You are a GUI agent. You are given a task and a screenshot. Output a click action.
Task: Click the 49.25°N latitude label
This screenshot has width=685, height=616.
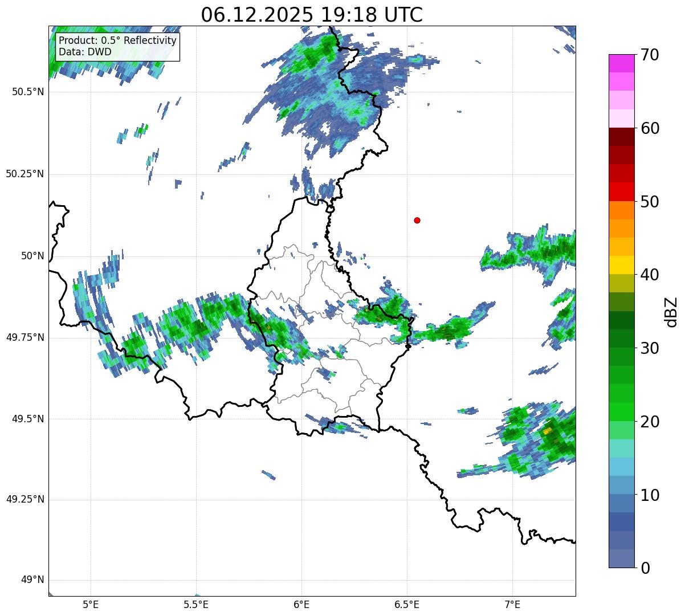(25, 499)
